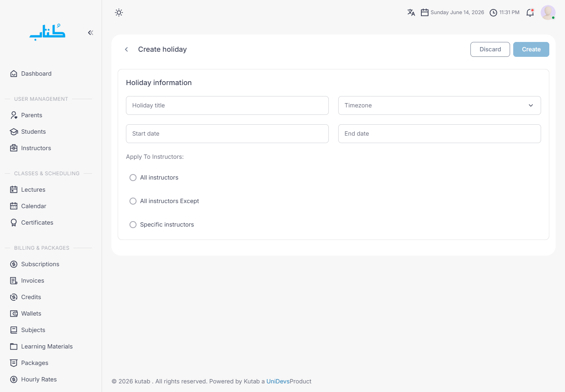Click the Parents sidebar icon
Screen dimensions: 565x392
[x=14, y=115]
